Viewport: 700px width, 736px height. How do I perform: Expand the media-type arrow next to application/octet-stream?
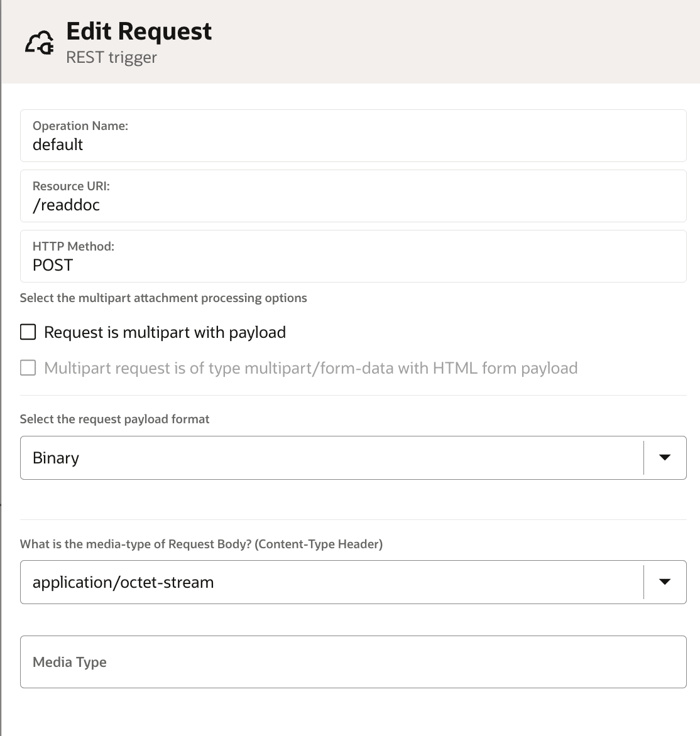tap(664, 582)
